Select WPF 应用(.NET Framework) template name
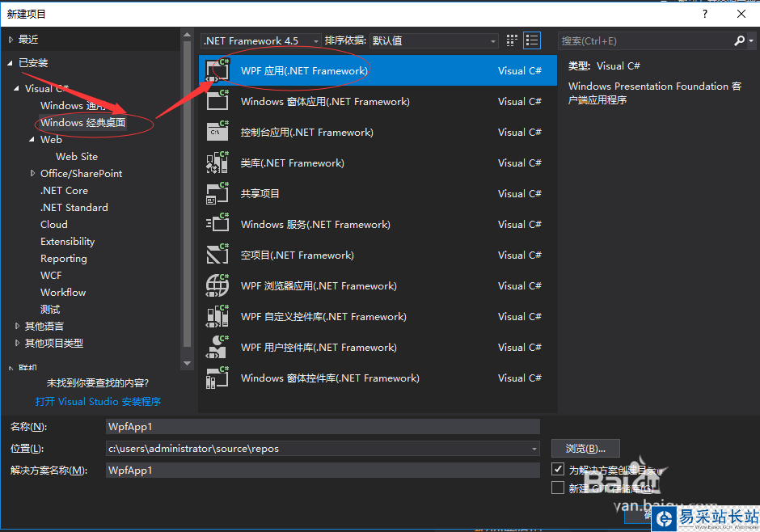Image resolution: width=760 pixels, height=532 pixels. [x=304, y=70]
